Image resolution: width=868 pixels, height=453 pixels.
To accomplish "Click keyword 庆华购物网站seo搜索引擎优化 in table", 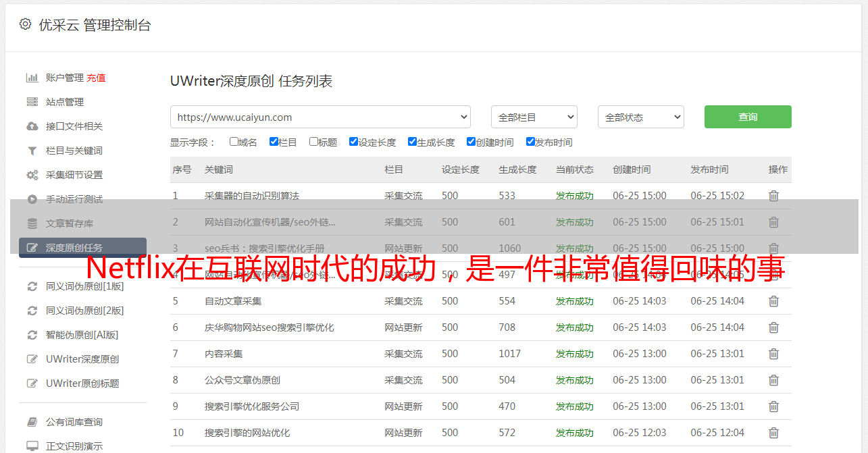I will pyautogui.click(x=269, y=327).
